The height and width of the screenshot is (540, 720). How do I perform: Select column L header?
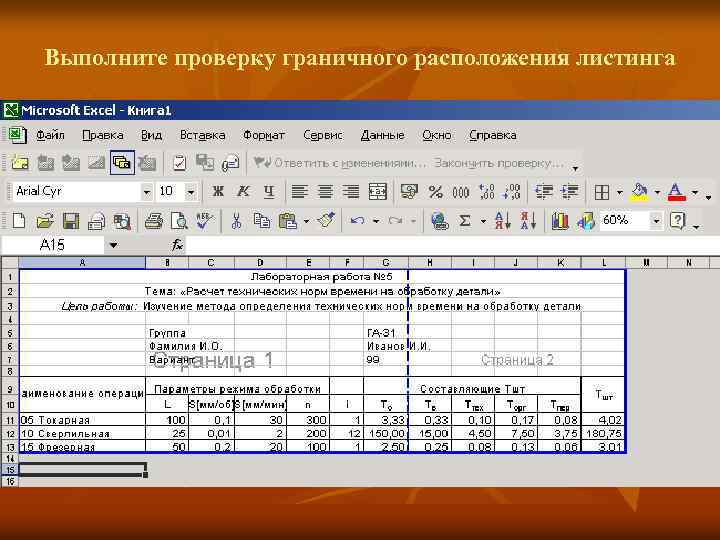(x=603, y=263)
